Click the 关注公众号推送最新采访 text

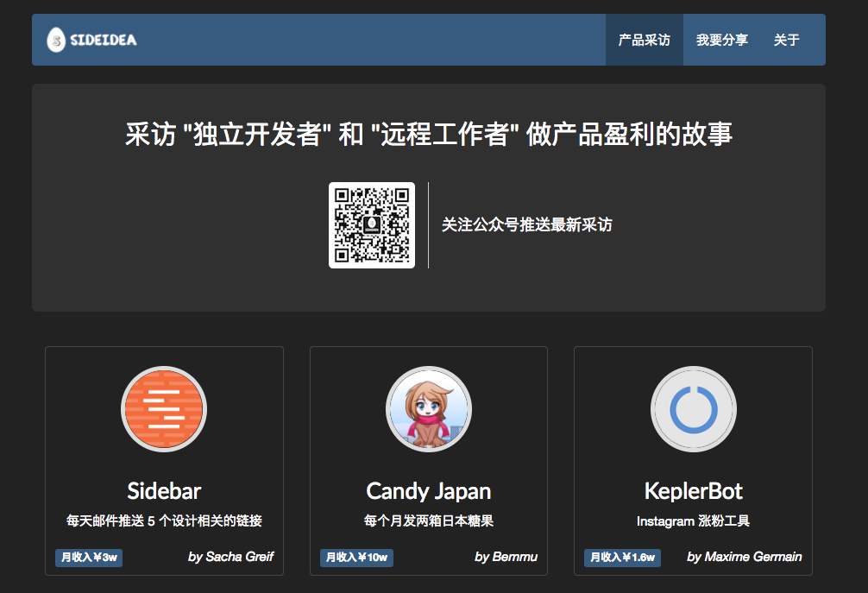(526, 224)
